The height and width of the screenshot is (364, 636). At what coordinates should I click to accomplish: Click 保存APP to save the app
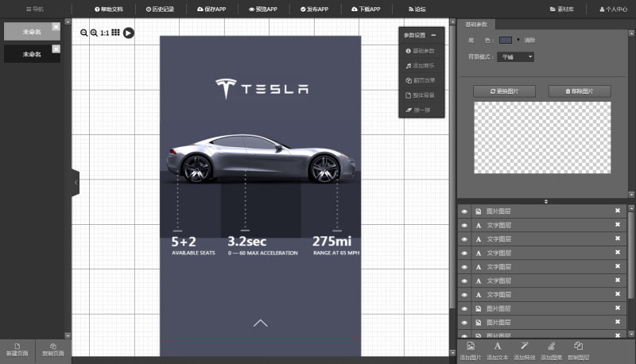[211, 9]
